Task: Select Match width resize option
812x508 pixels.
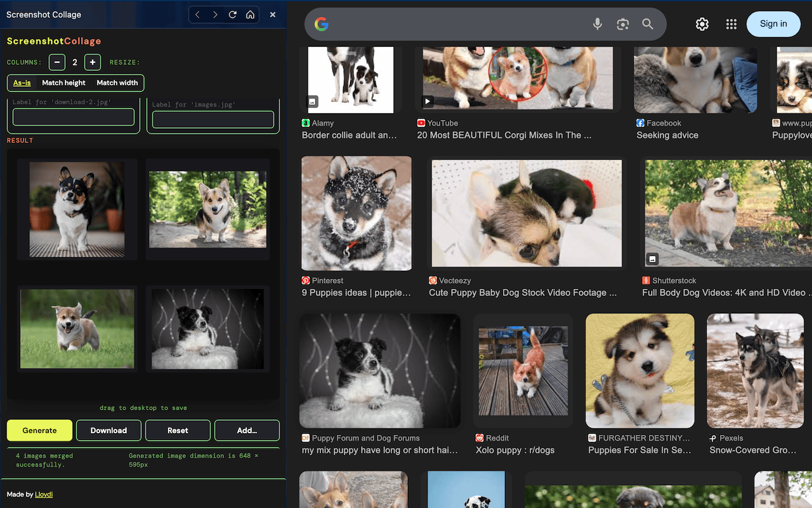Action: 117,83
